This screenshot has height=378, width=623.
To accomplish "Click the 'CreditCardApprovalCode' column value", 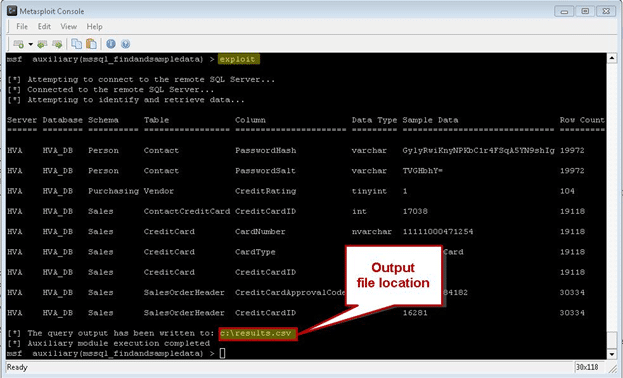I will click(x=290, y=293).
